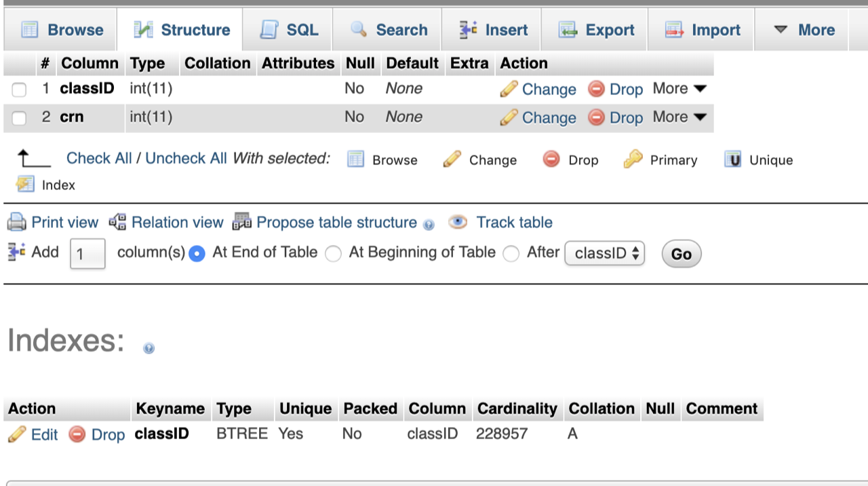Click the red Drop icon for crn row
The height and width of the screenshot is (486, 868).
point(596,117)
